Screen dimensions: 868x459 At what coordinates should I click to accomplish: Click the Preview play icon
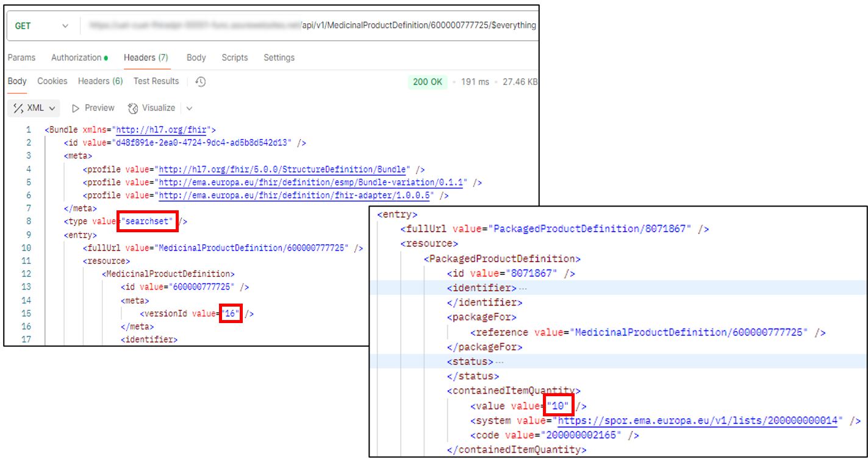point(76,109)
